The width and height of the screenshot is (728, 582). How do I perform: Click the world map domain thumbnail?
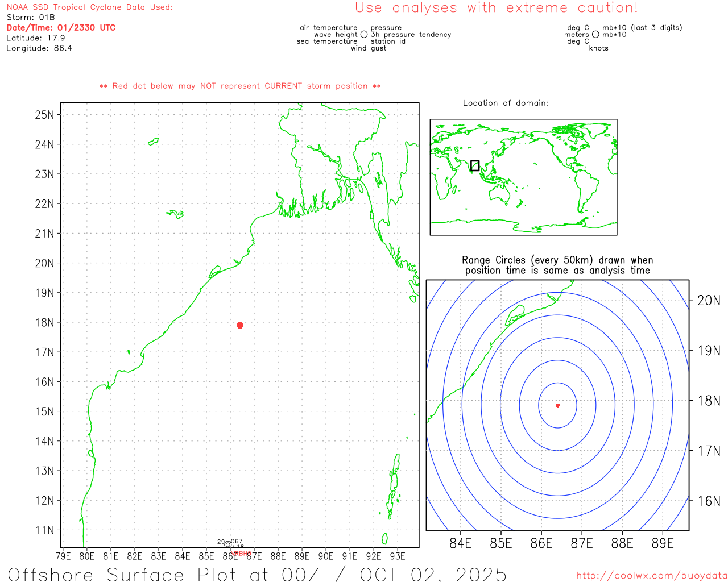[x=523, y=177]
